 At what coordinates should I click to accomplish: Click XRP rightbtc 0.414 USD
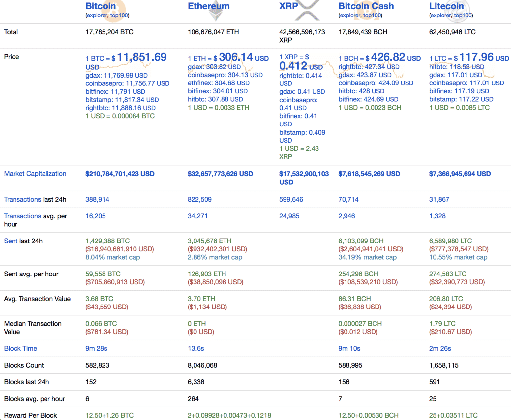(x=301, y=80)
